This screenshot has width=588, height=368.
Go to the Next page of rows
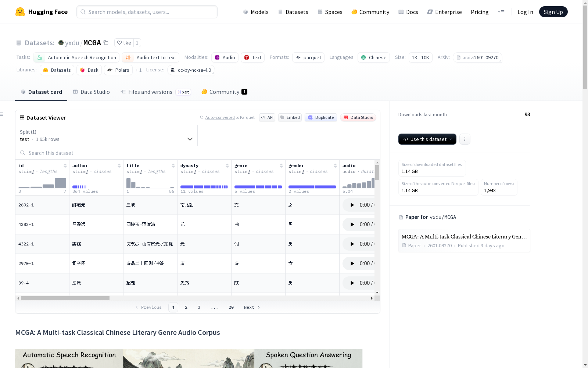[x=252, y=307]
